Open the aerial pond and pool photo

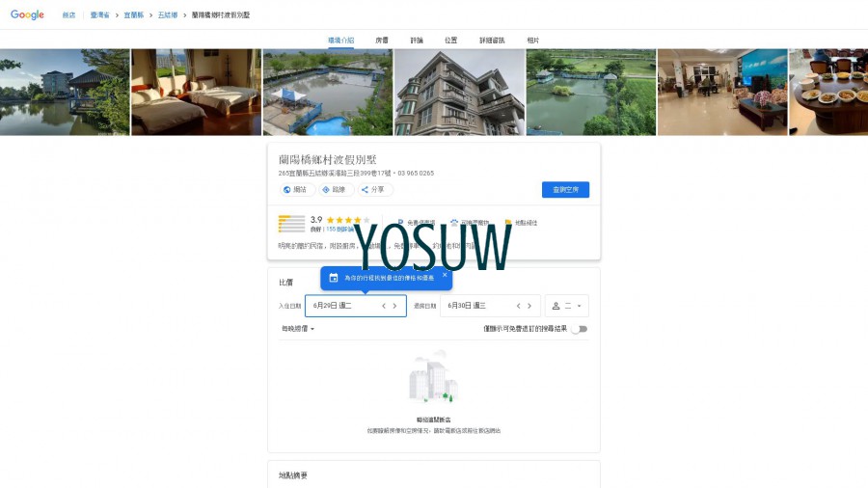point(328,92)
